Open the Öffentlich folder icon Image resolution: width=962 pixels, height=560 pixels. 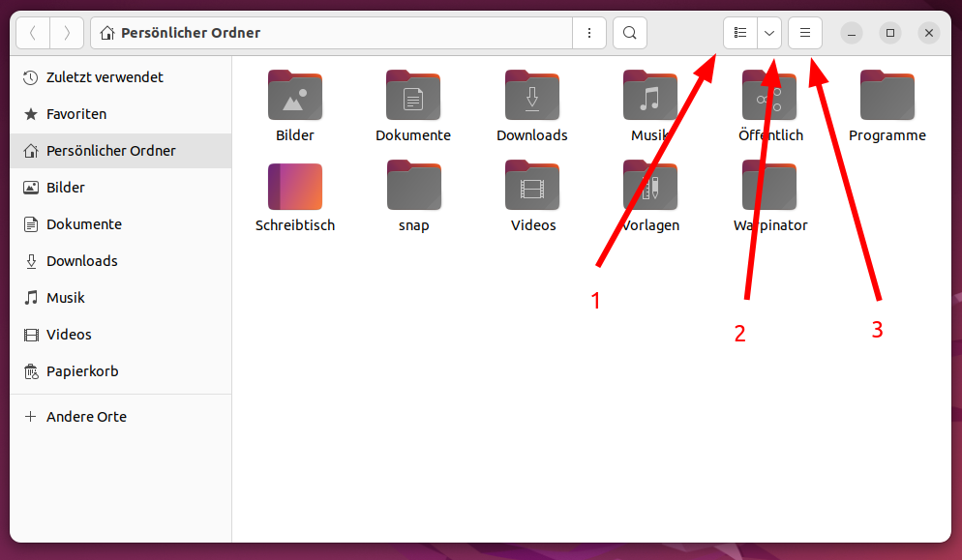click(x=768, y=96)
